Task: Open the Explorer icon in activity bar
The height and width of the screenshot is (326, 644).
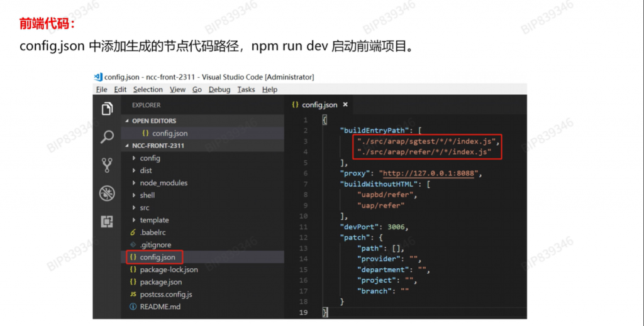Action: click(x=107, y=109)
